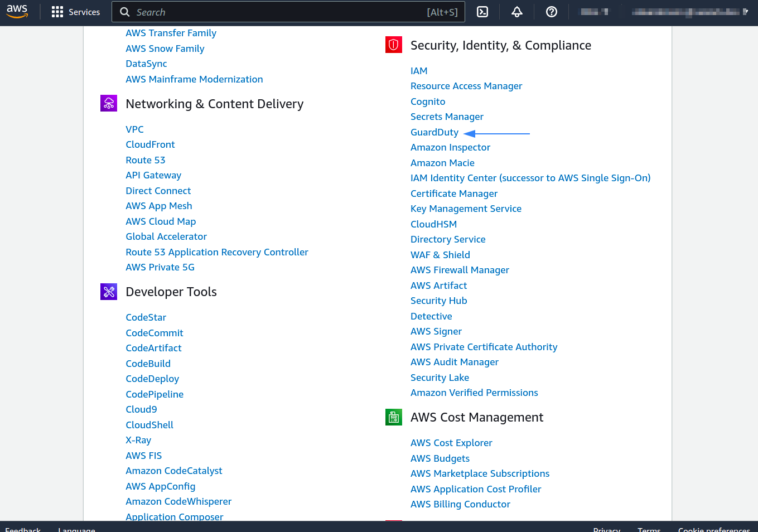Open AWS Audit Manager
The width and height of the screenshot is (758, 532).
click(455, 362)
